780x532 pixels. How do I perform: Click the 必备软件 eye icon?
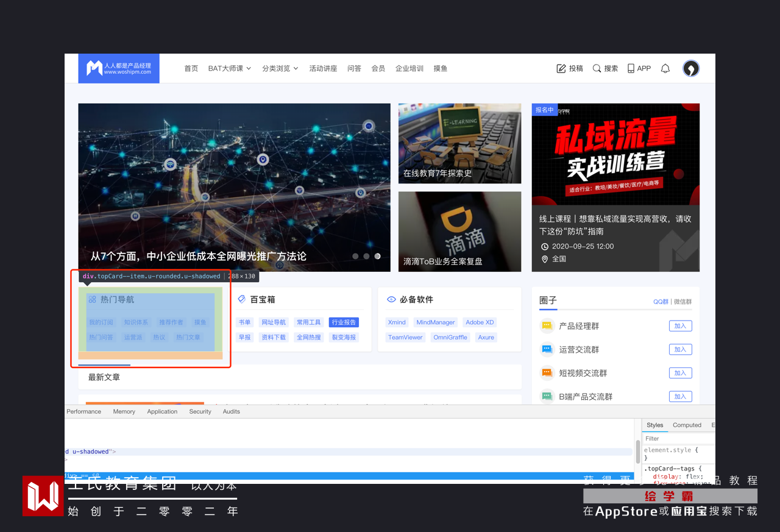(x=391, y=299)
